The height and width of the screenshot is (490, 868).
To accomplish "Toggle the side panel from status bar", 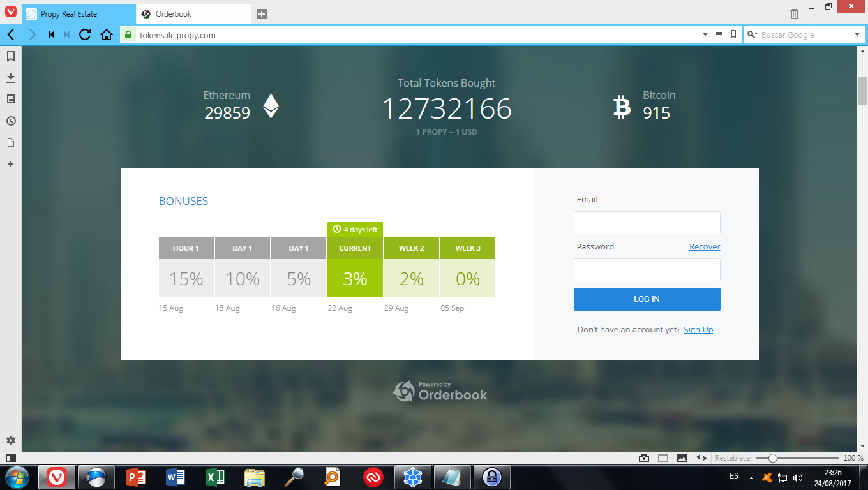I will (x=10, y=458).
